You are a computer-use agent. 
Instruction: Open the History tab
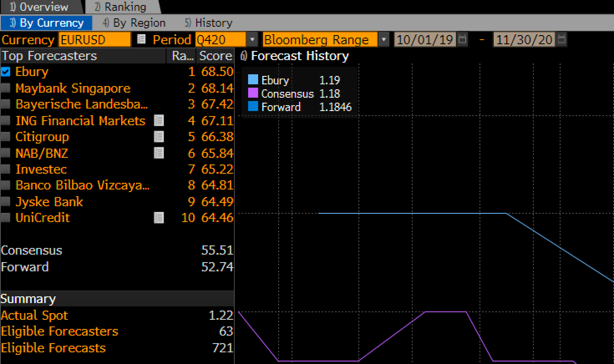pyautogui.click(x=208, y=23)
